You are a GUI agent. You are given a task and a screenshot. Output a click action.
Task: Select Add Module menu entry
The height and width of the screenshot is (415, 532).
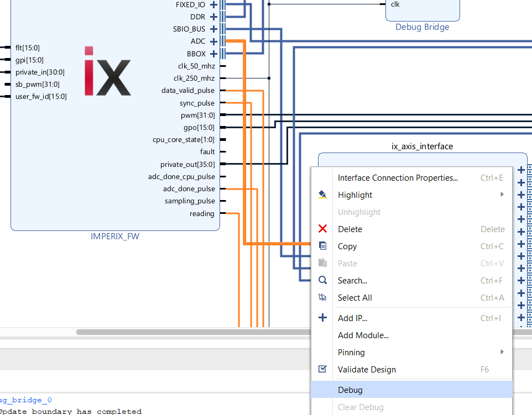click(363, 335)
